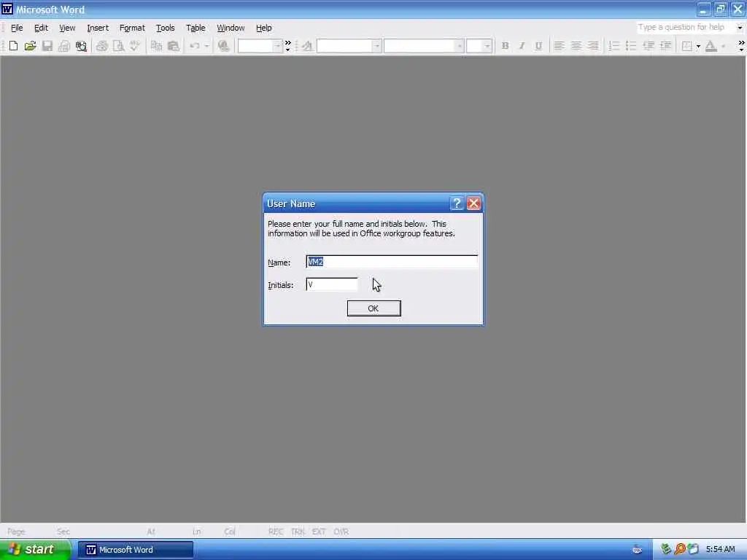
Task: Click the Paste toolbar icon
Action: tap(174, 46)
